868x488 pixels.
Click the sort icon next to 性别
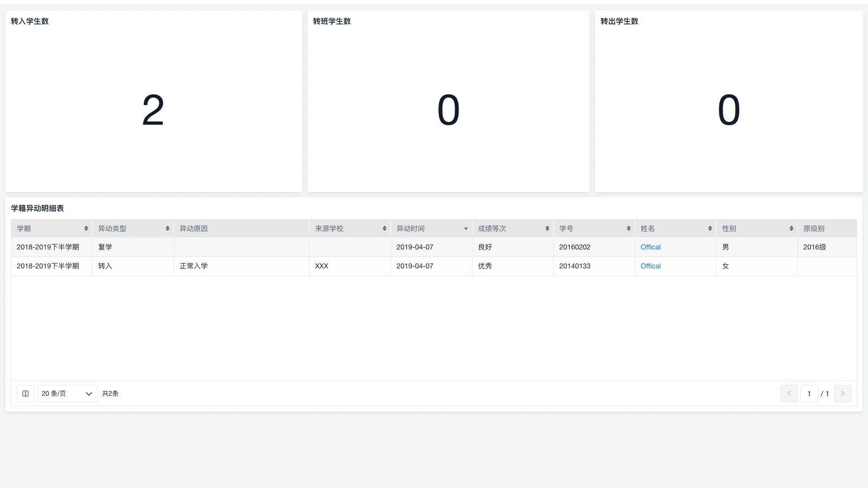click(x=792, y=228)
